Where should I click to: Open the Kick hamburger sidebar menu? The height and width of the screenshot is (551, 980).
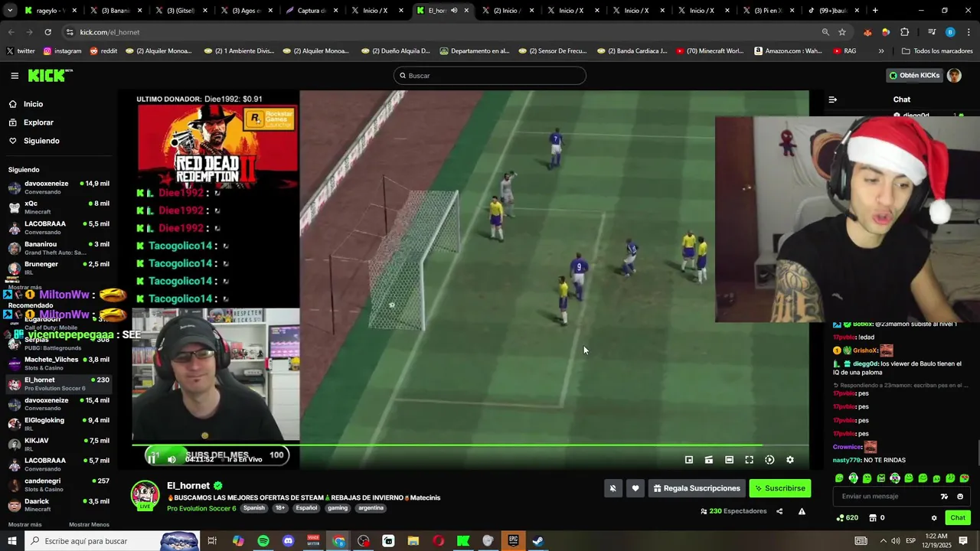click(x=15, y=75)
